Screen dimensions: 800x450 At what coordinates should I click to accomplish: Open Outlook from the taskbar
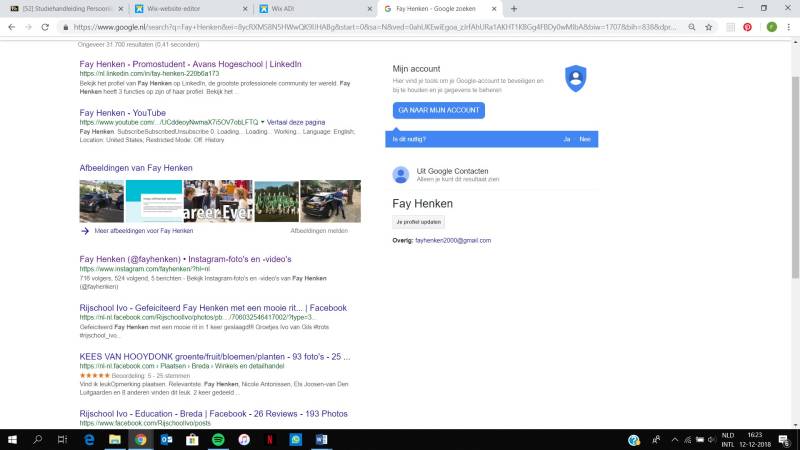coord(166,439)
